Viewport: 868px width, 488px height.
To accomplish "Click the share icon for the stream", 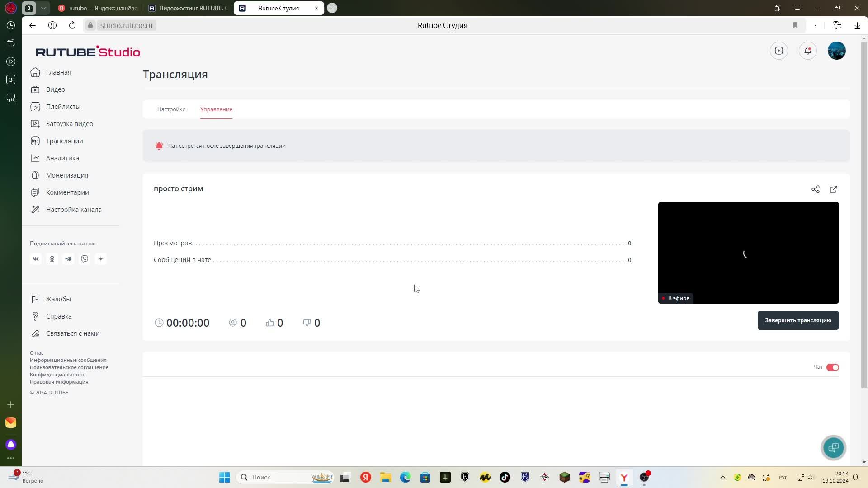I will 815,189.
